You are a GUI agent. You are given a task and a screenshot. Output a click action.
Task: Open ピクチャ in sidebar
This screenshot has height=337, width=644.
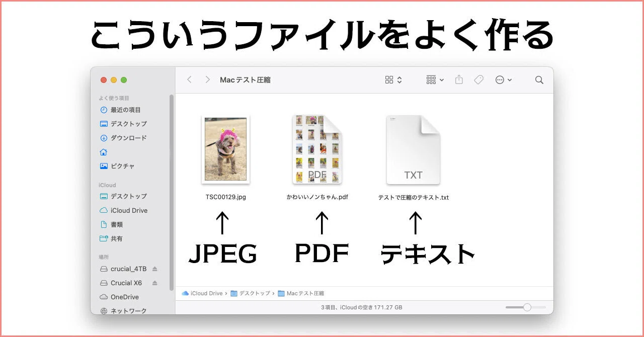pyautogui.click(x=117, y=166)
